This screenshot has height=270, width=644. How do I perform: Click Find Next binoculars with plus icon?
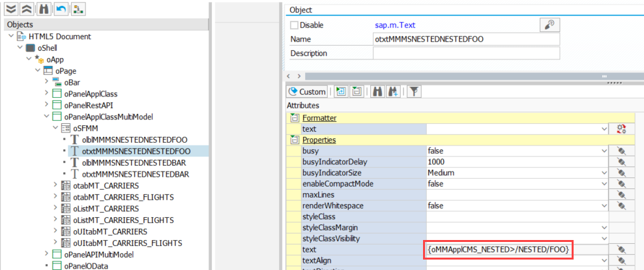point(393,92)
